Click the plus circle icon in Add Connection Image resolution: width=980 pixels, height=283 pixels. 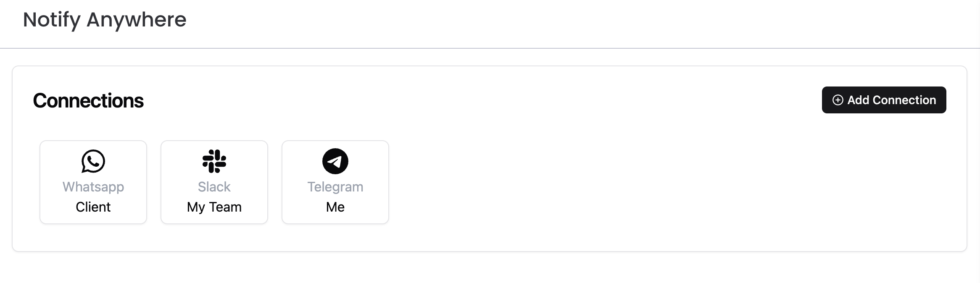tap(838, 100)
